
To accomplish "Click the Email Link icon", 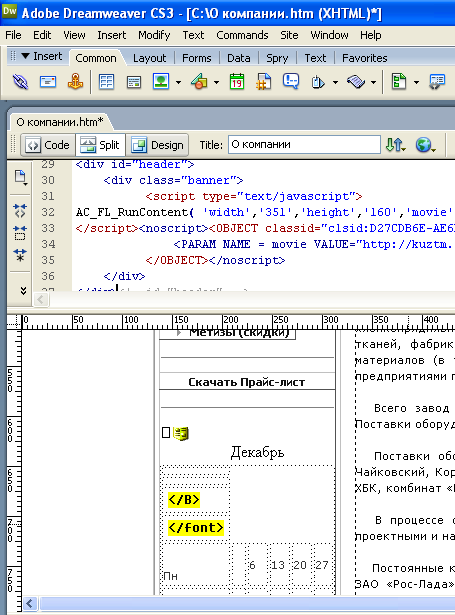I will point(48,82).
